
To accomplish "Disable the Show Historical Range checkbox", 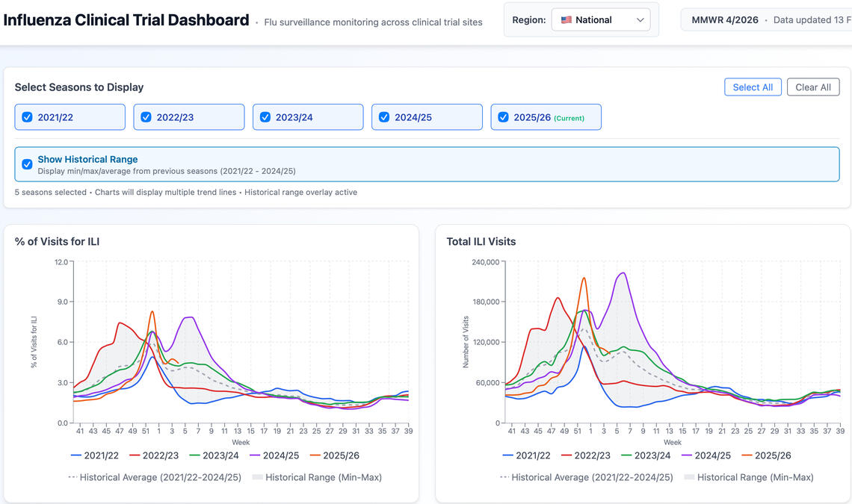I will [27, 164].
